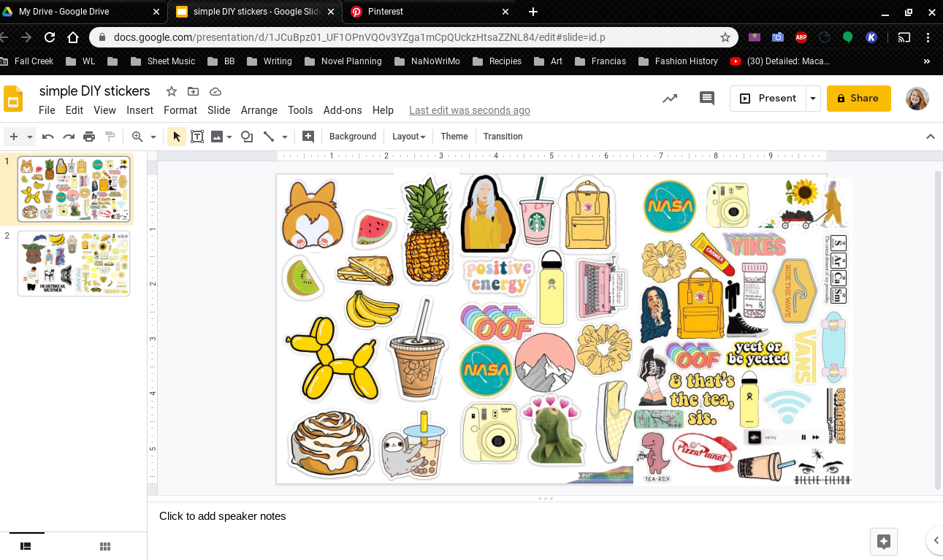The width and height of the screenshot is (943, 560).
Task: Open the Insert image tool
Action: point(217,136)
